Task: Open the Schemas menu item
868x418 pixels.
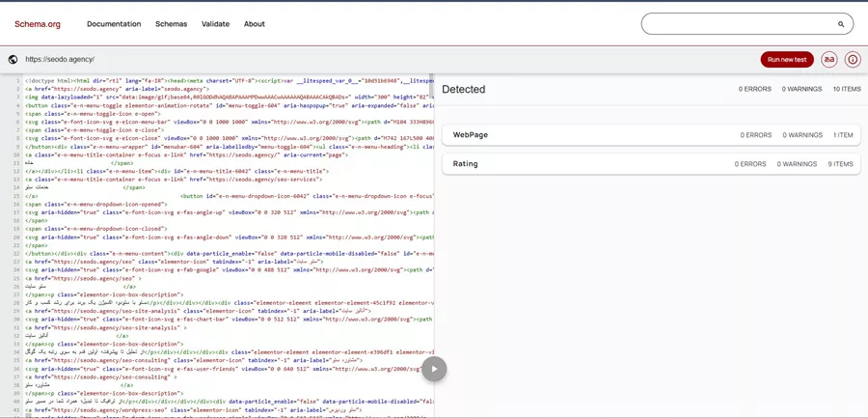Action: tap(171, 24)
